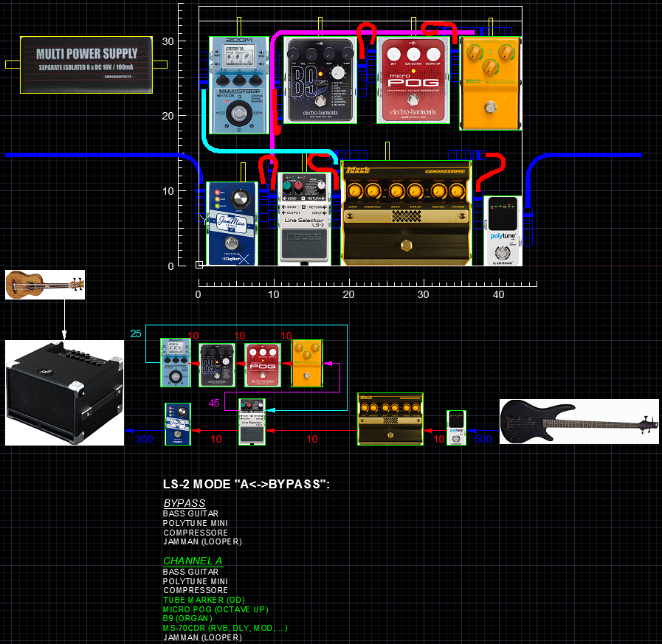Select the magenta cable length label 45
662x644 pixels.
coord(214,403)
